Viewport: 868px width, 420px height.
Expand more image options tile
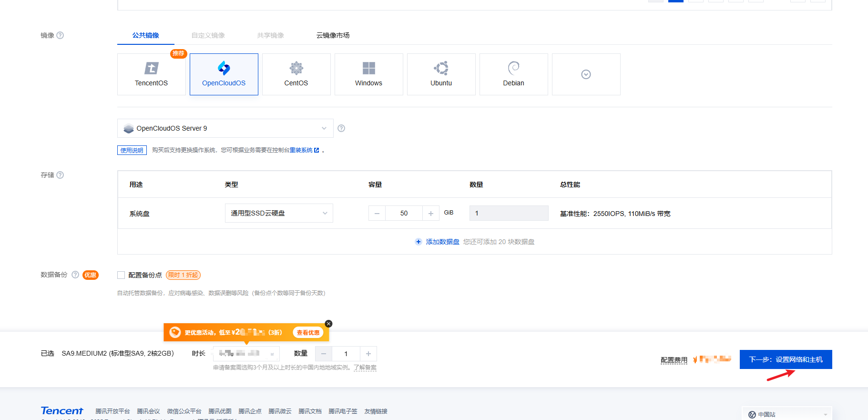[586, 74]
